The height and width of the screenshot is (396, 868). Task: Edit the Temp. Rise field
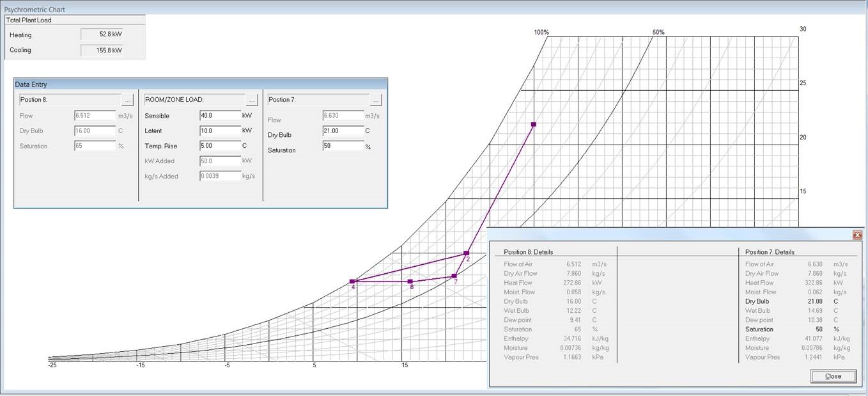click(220, 146)
